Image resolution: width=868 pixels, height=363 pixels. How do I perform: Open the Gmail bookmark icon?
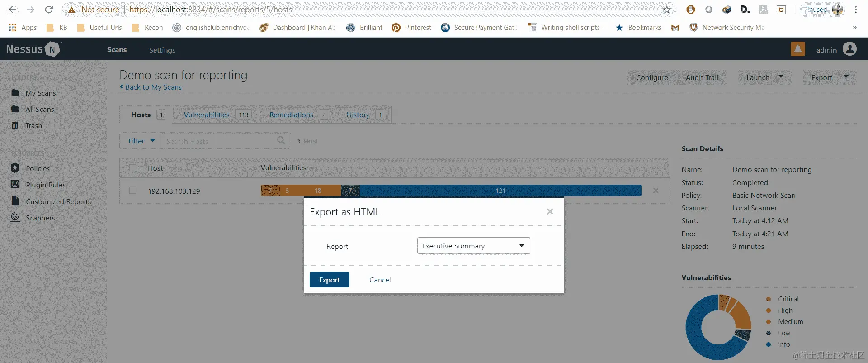tap(675, 28)
